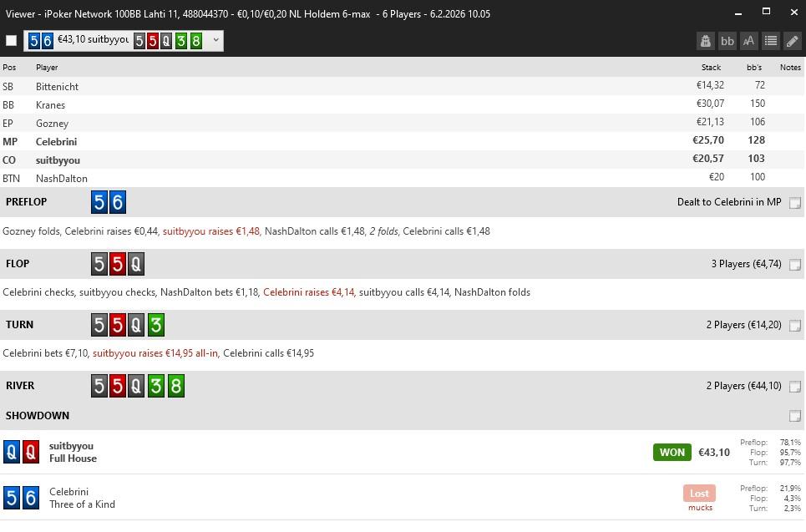
Task: Click the Lost badge next to Celebrini
Action: tap(699, 494)
